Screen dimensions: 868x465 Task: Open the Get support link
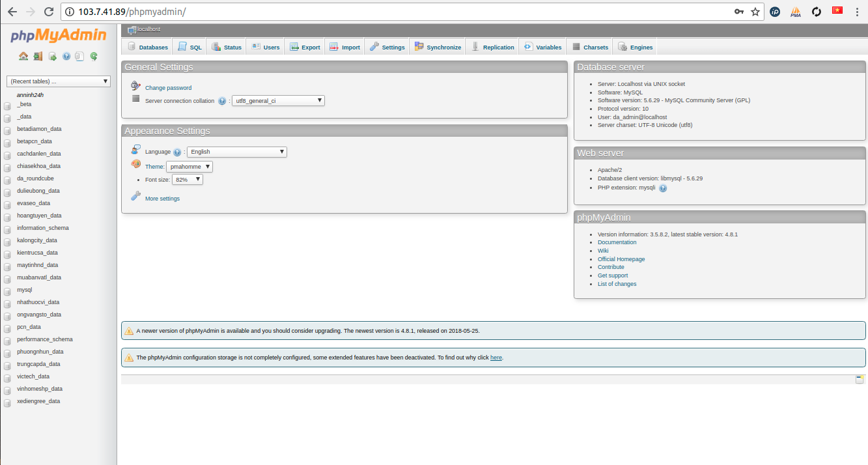[x=613, y=275]
